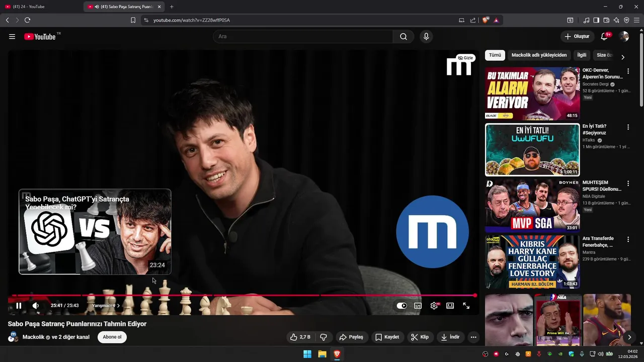Image resolution: width=644 pixels, height=362 pixels.
Task: Click the Mackolik channel end-screen logo
Action: point(433,232)
